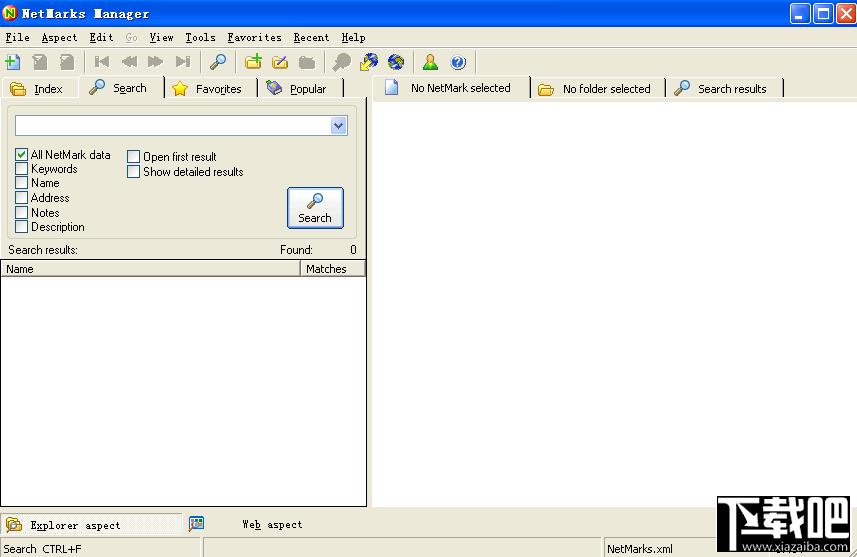Click the folder icon of Explorer aspect
857x557 pixels.
(x=14, y=525)
